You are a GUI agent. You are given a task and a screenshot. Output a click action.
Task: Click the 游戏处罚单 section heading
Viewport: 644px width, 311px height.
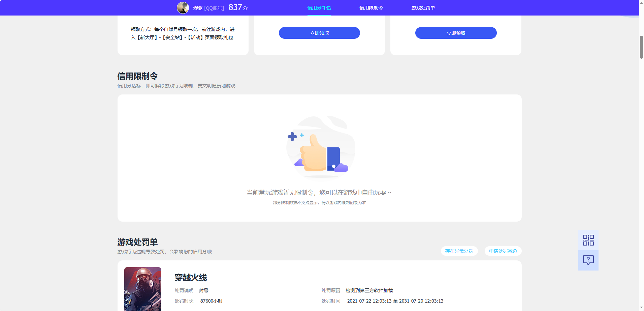(x=137, y=242)
